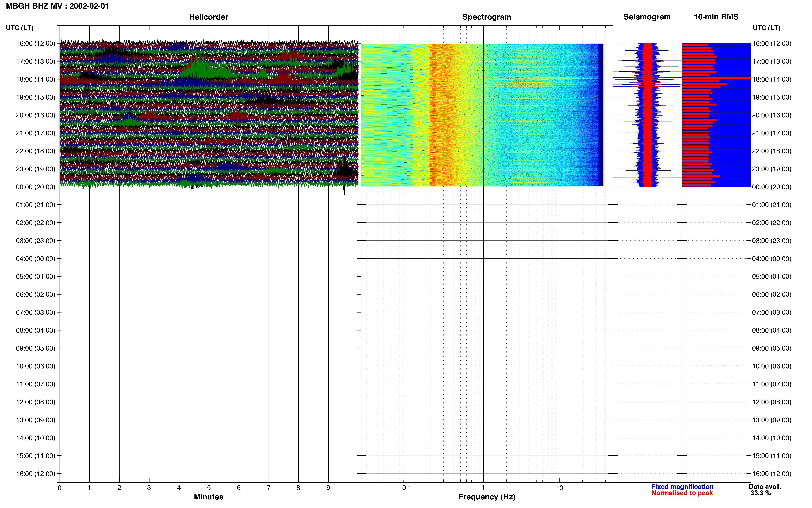Click '23:00 (19:00)' on the Helicorder's time axis
The height and width of the screenshot is (508, 812).
(x=36, y=169)
